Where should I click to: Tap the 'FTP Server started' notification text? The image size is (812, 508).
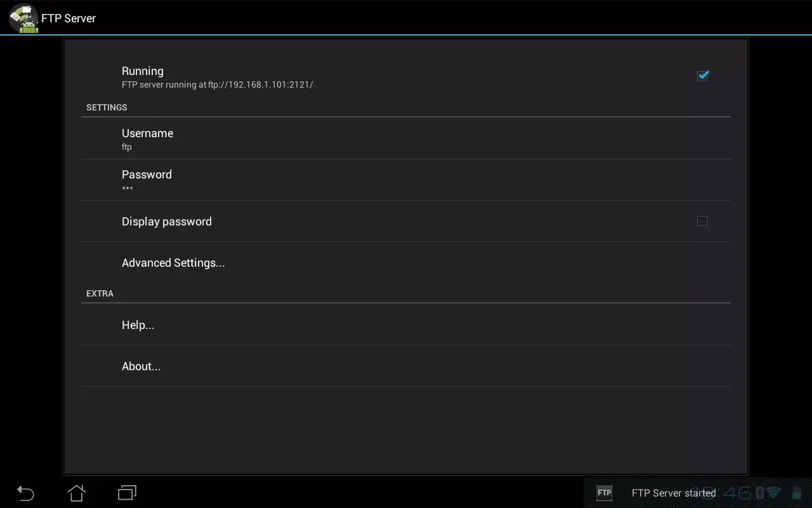click(x=674, y=493)
